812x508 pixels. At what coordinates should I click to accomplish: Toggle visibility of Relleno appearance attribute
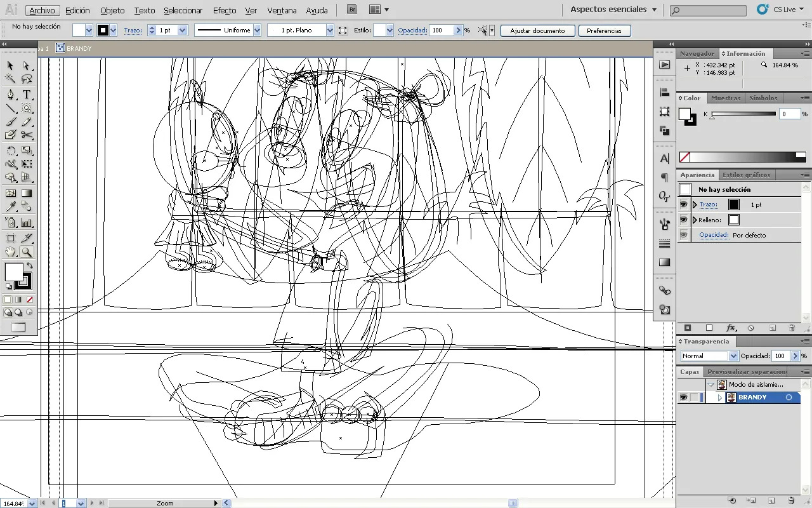point(683,220)
